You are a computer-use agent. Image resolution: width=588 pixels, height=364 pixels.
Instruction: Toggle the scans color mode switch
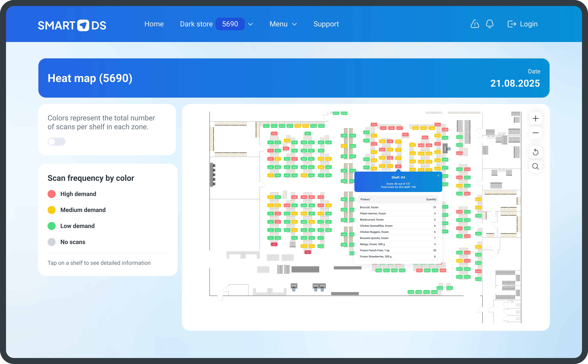pyautogui.click(x=57, y=142)
